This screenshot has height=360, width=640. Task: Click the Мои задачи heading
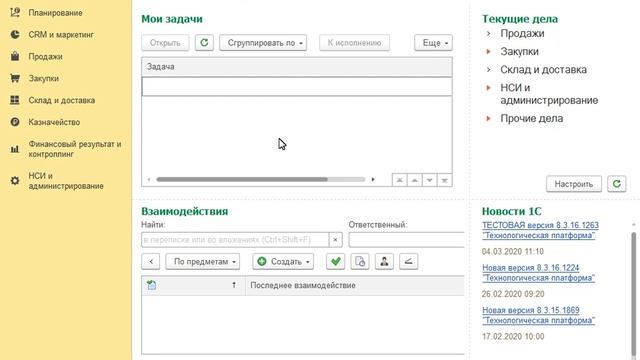(172, 19)
